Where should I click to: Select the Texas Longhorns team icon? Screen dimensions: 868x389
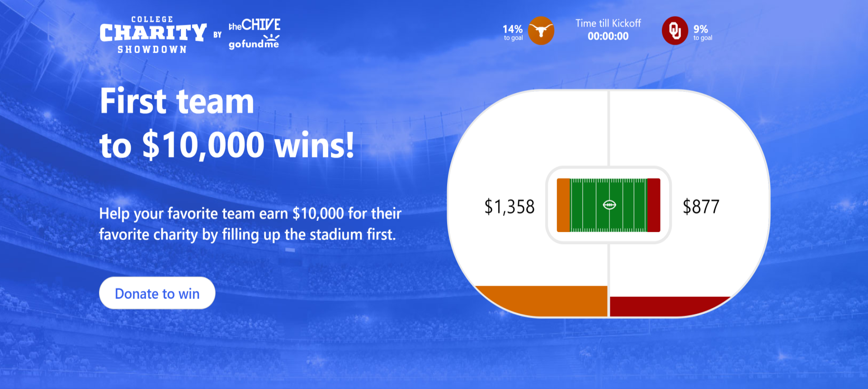tap(541, 31)
